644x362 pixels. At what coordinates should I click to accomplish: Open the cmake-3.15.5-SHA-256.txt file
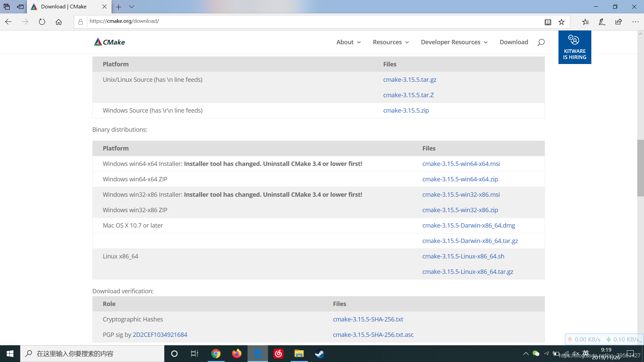click(368, 319)
